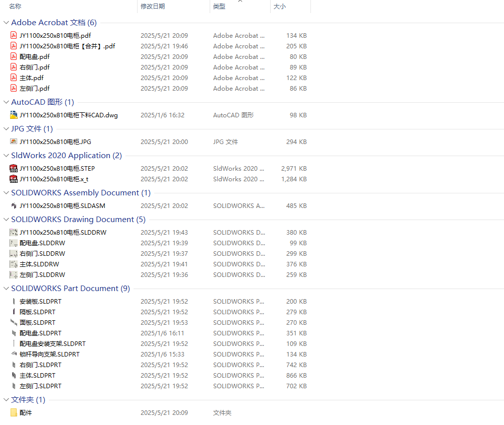Click the drawing icon of 配电盘.SLDDRW

(14, 243)
